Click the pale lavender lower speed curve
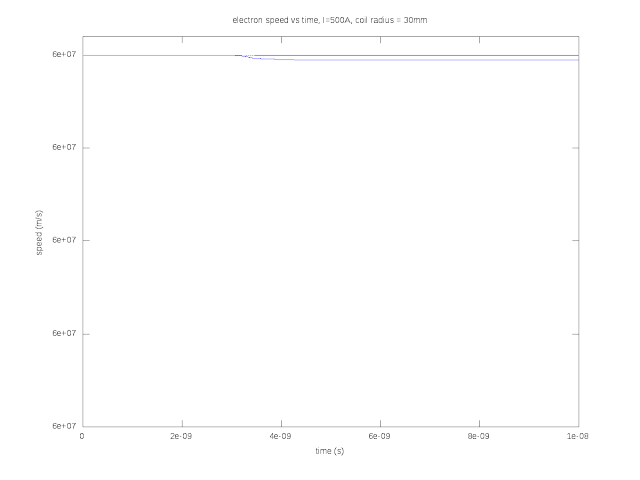The width and height of the screenshot is (640, 480). point(437,60)
